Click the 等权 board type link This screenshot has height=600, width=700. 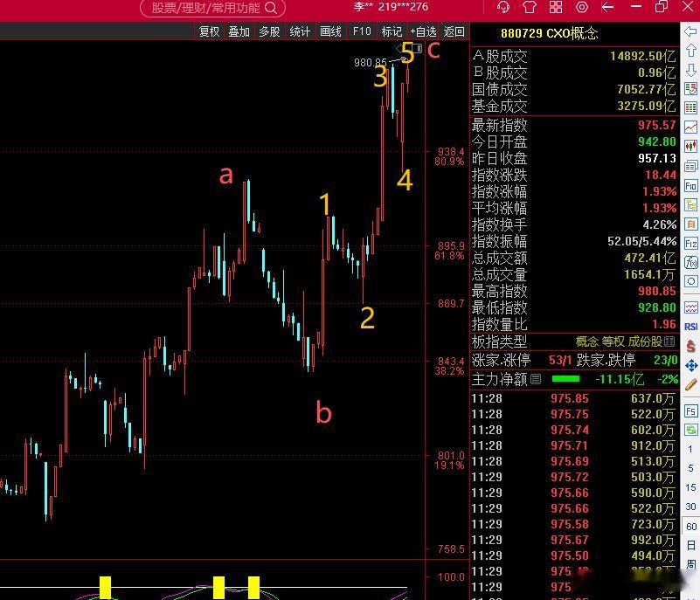pyautogui.click(x=613, y=341)
